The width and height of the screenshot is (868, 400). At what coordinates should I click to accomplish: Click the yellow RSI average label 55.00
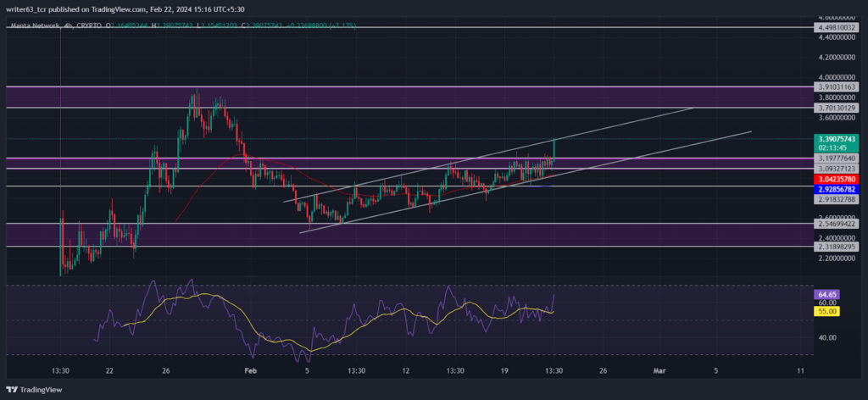point(826,312)
